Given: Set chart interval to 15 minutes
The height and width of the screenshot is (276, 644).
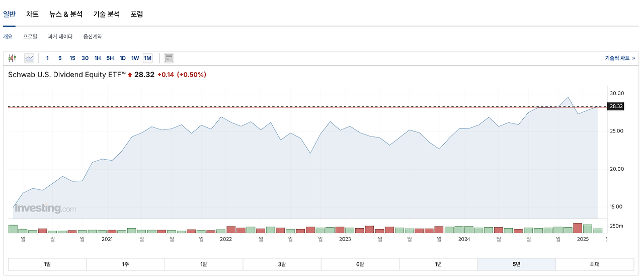Looking at the screenshot, I should [72, 58].
